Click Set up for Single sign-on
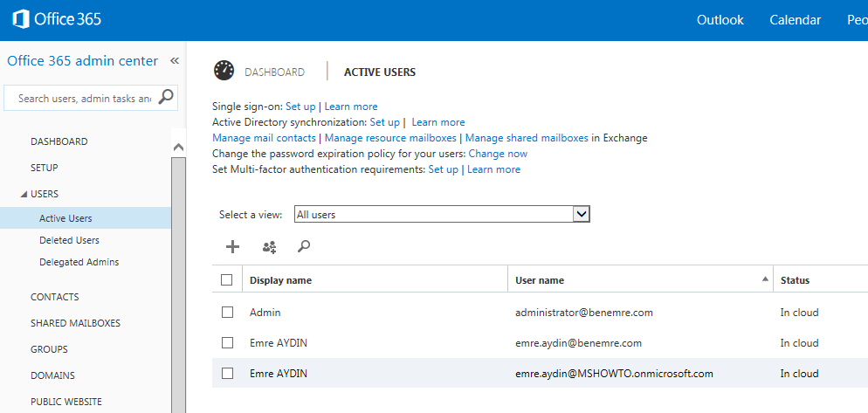868x413 pixels. coord(300,107)
